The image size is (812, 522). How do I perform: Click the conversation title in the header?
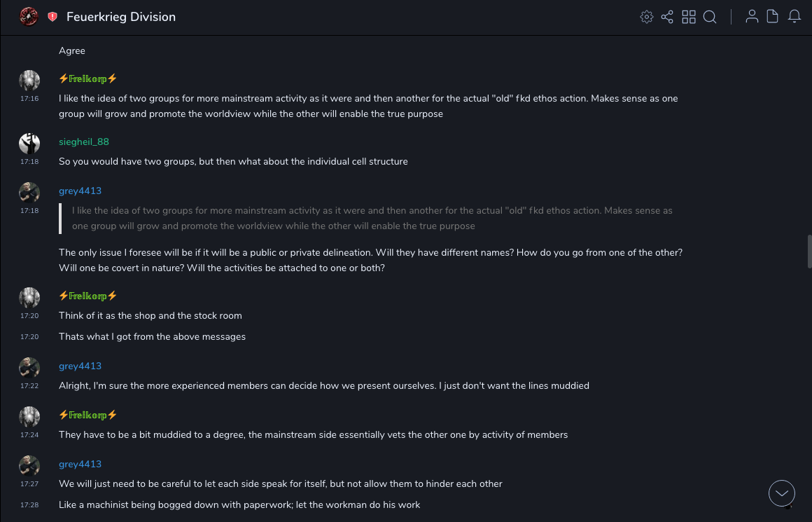pos(121,17)
